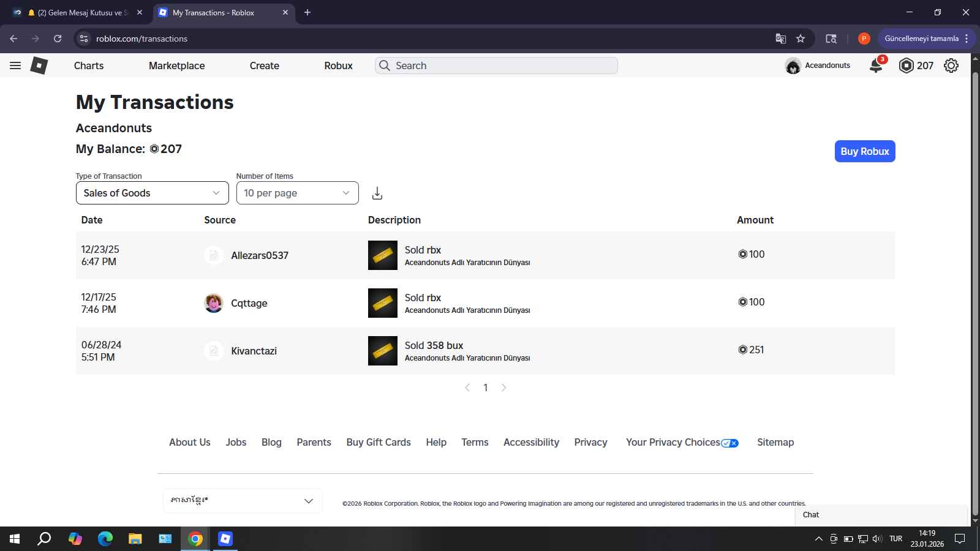
Task: Open the Sold rbx thumbnail from 12/23/25
Action: (383, 255)
